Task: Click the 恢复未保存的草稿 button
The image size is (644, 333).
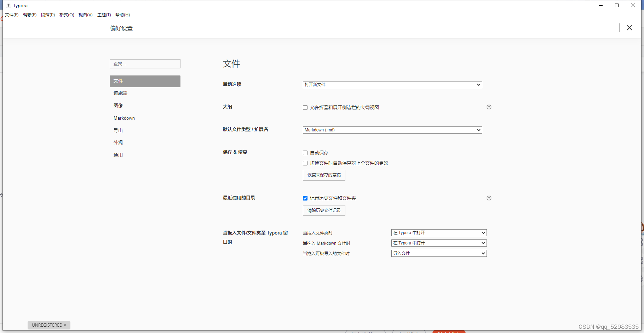Action: [324, 175]
